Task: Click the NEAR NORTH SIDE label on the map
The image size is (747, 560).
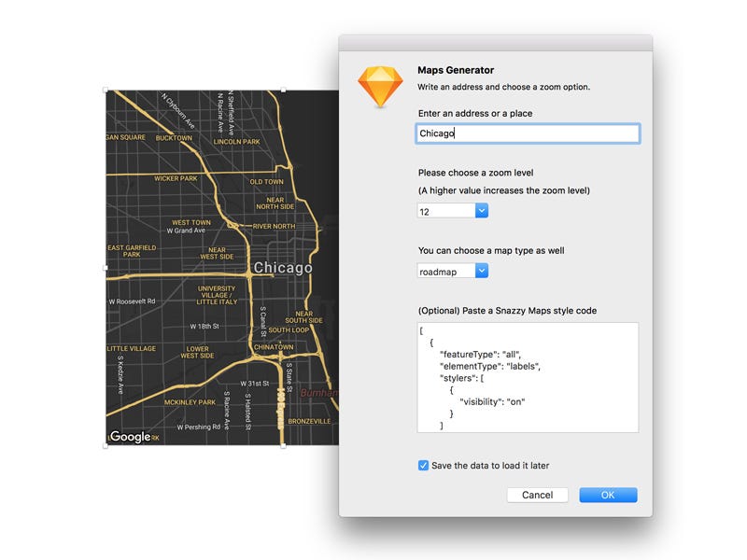Action: (x=275, y=203)
